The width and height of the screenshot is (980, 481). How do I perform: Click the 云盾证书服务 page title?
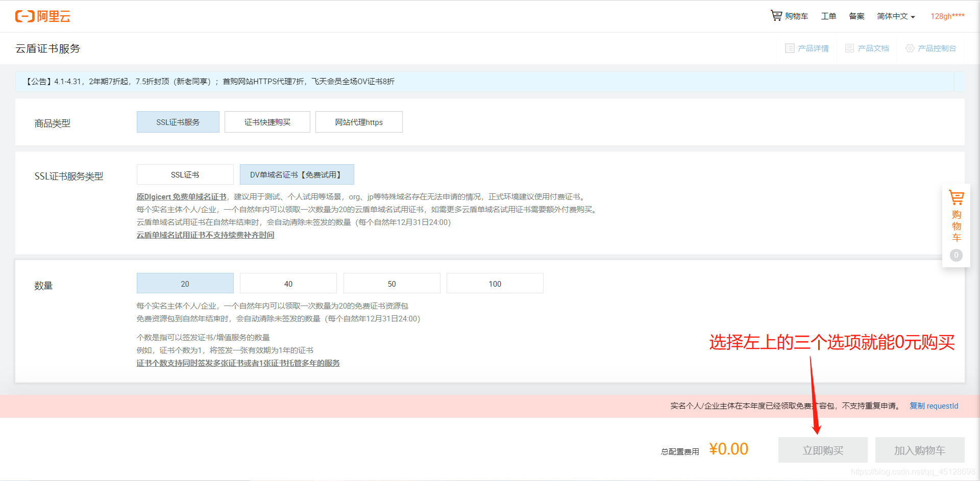point(48,48)
